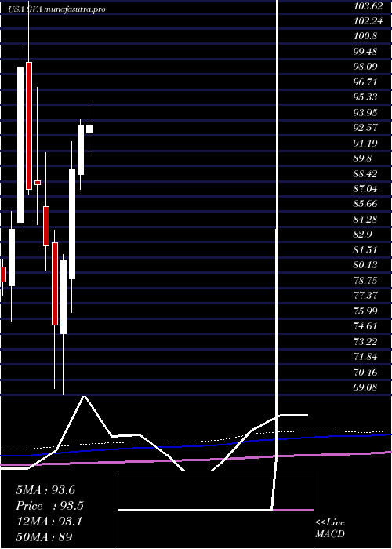The width and height of the screenshot is (392, 549).
Task: Click the 85.66 axis label
Action: tap(366, 204)
